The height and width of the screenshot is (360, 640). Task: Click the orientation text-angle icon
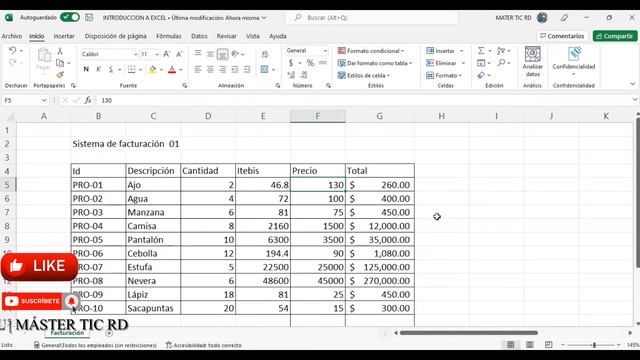235,54
